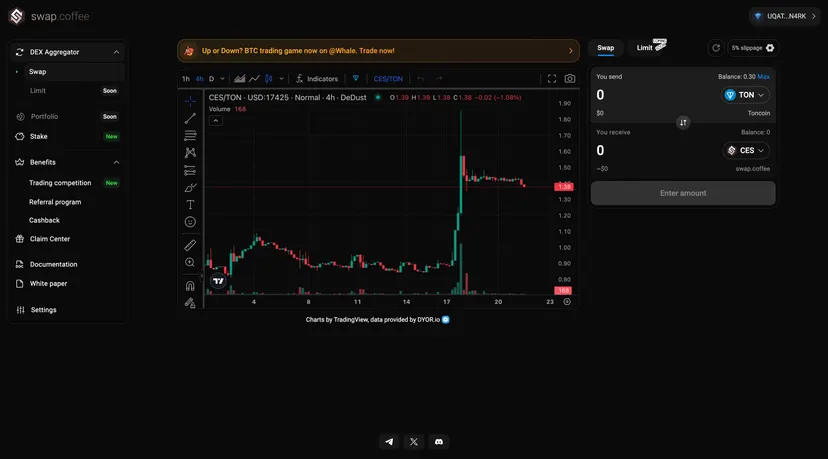Select the D timeframe

(211, 79)
